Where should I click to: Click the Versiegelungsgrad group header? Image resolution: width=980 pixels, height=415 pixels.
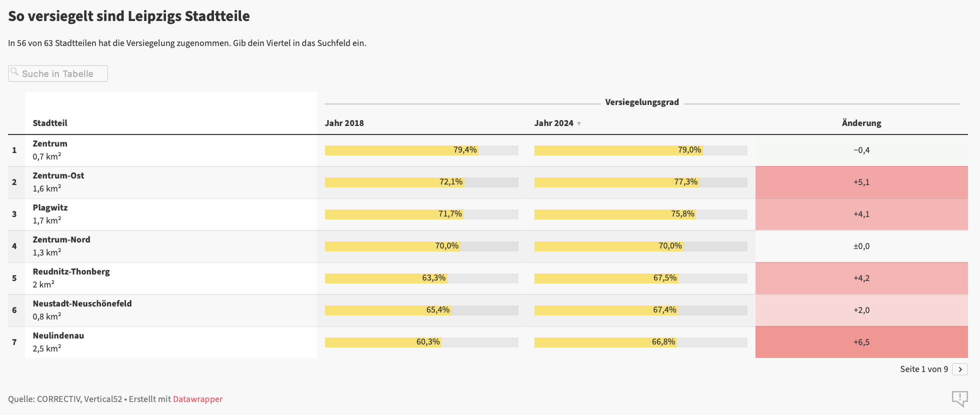[x=641, y=102]
